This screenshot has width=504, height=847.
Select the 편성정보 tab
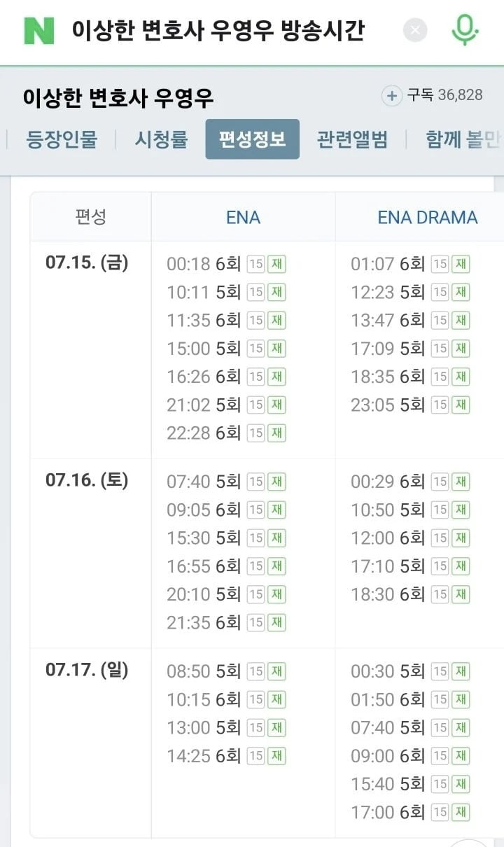point(252,139)
